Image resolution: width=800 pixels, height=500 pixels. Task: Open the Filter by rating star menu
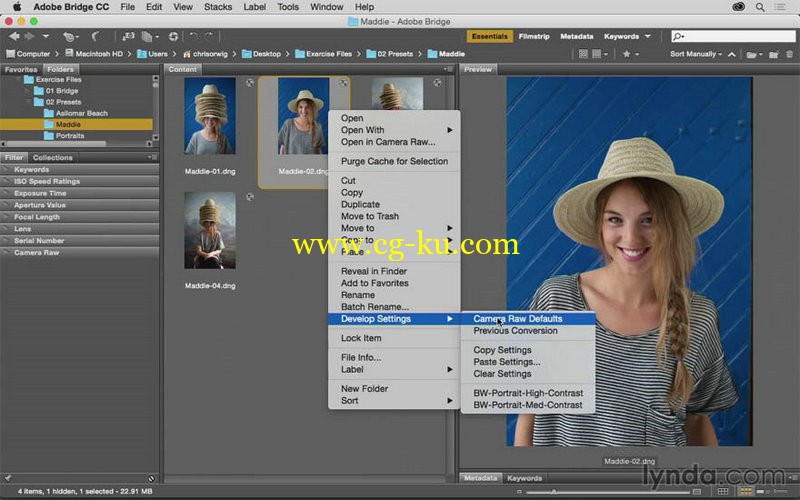631,54
